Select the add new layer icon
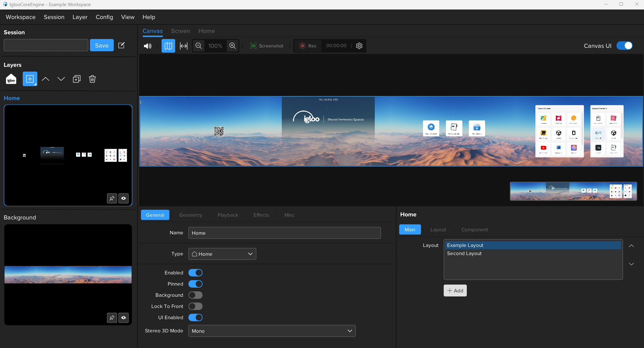The width and height of the screenshot is (644, 348). [x=30, y=79]
